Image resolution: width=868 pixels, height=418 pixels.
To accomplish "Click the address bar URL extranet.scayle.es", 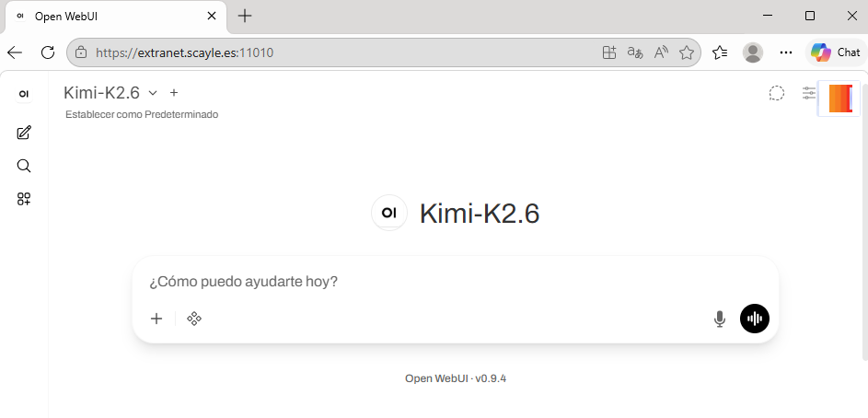I will coord(184,52).
